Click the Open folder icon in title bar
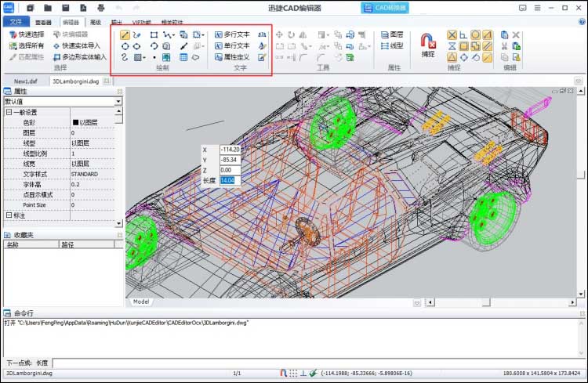This screenshot has height=383, width=588. 48,8
